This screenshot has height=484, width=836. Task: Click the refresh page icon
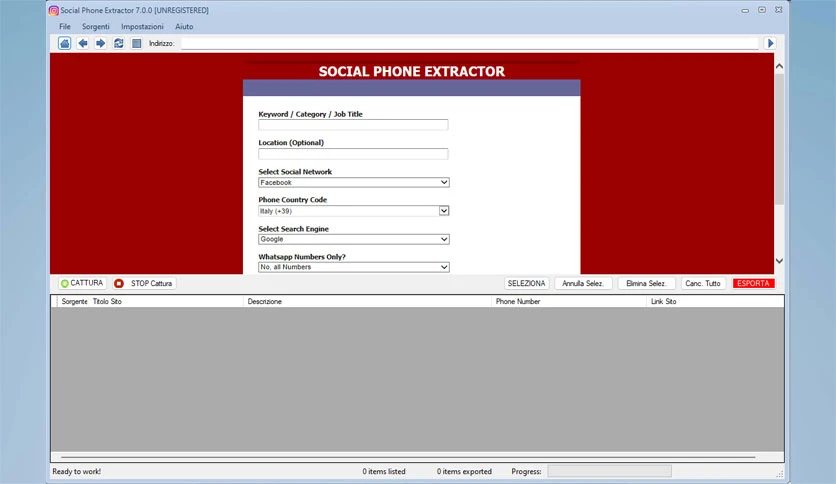[x=118, y=43]
